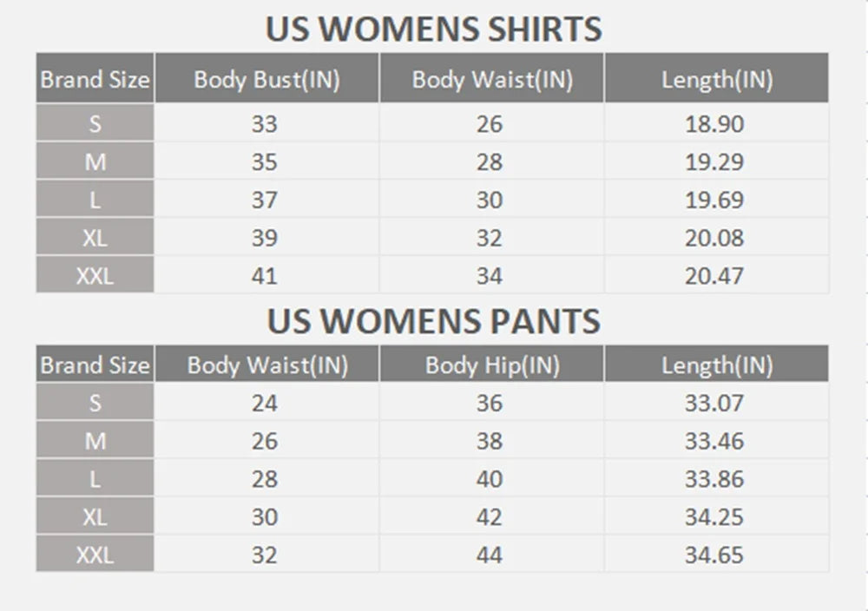Select the M row label in shirts table
Viewport: 868px width, 611px height.
95,161
